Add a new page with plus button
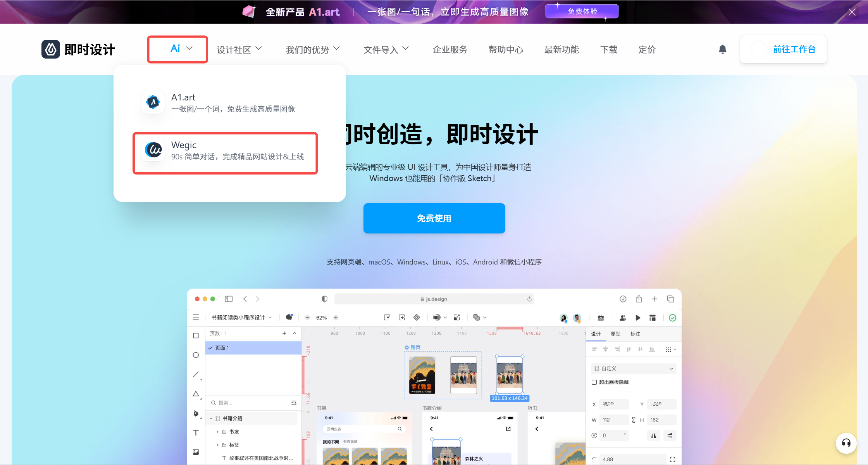The height and width of the screenshot is (465, 868). coord(284,333)
